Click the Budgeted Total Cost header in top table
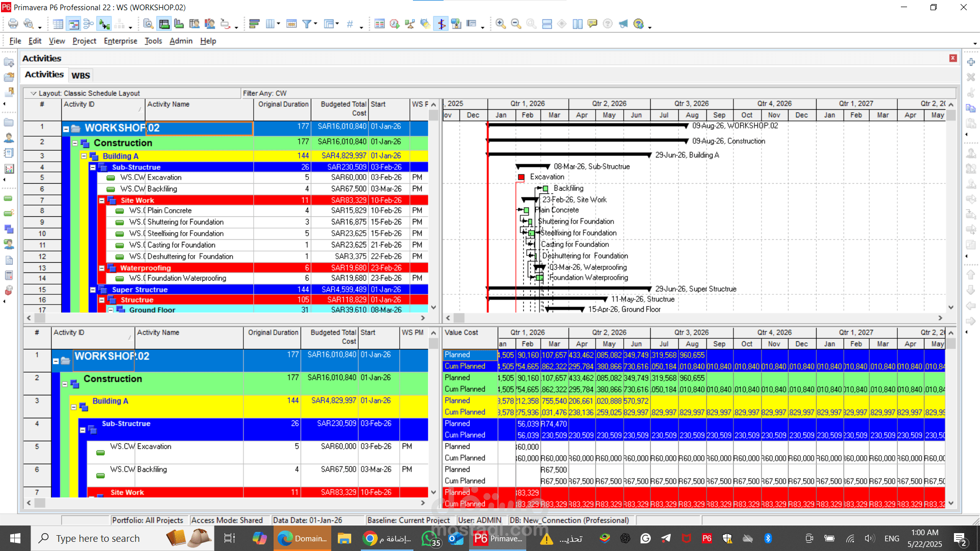The height and width of the screenshot is (551, 980). [x=340, y=109]
